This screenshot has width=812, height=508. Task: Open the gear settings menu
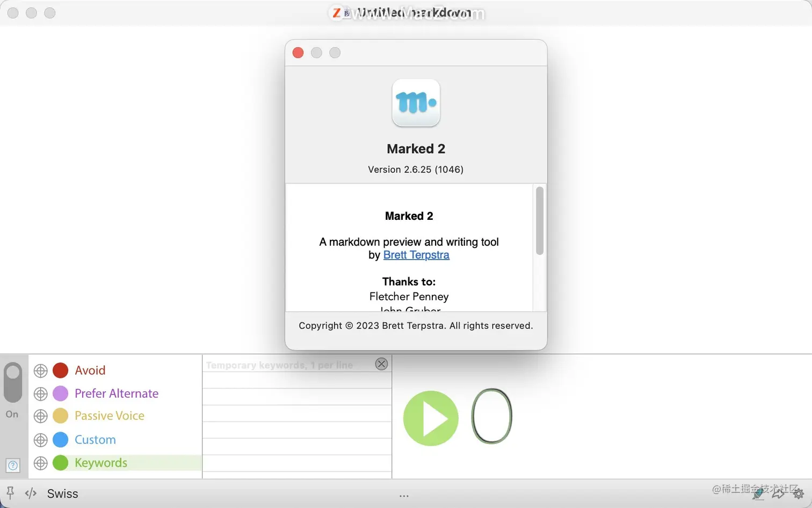(x=799, y=493)
